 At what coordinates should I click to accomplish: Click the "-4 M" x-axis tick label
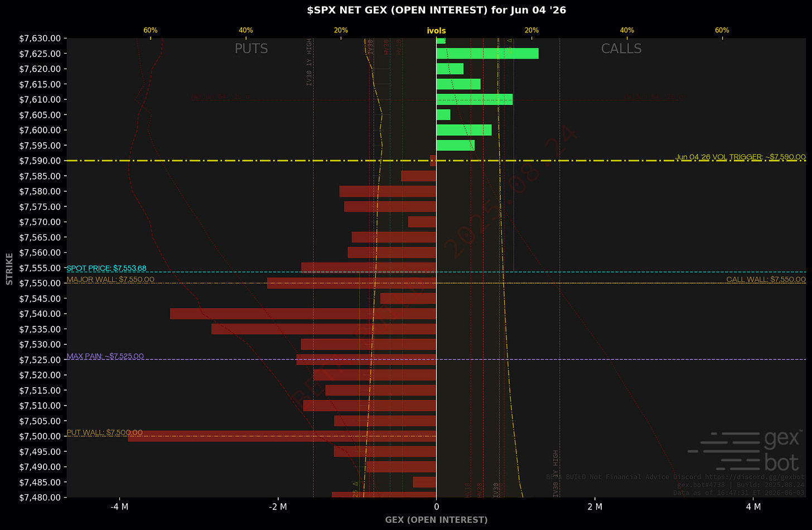click(119, 507)
